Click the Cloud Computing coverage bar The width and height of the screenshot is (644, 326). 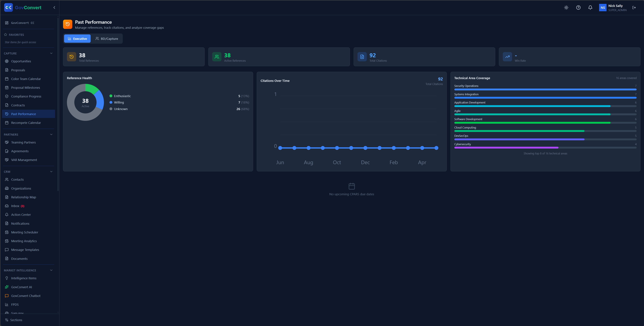545,131
